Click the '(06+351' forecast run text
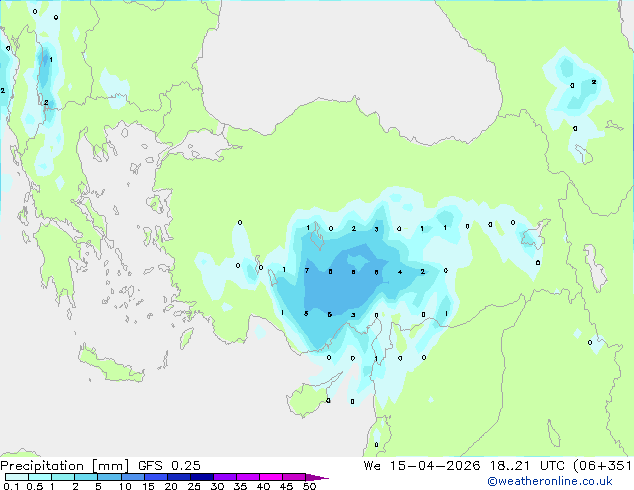 (602, 466)
